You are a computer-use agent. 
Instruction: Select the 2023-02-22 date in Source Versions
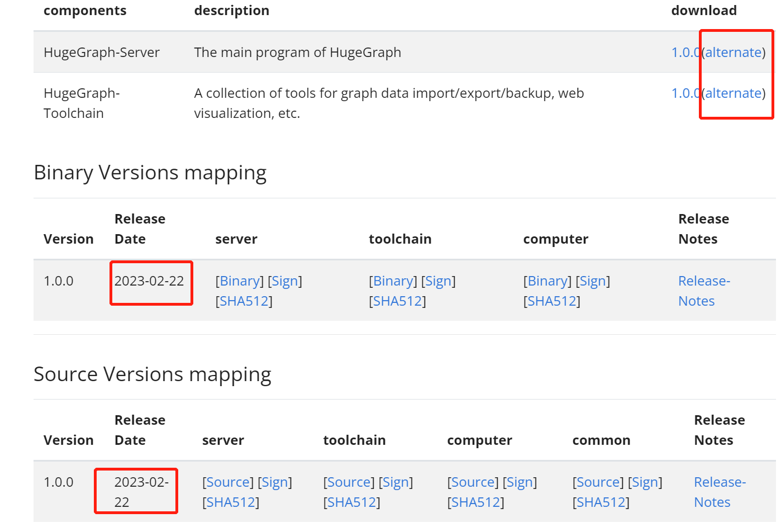click(x=141, y=492)
